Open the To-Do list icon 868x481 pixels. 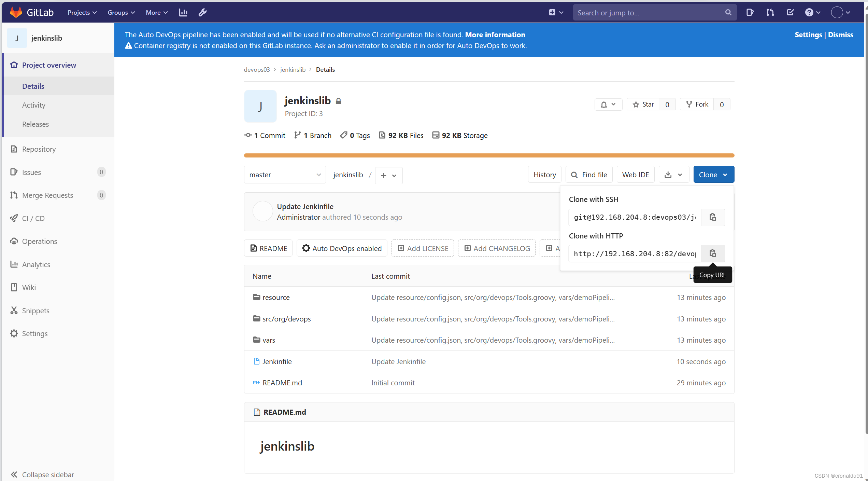(790, 13)
